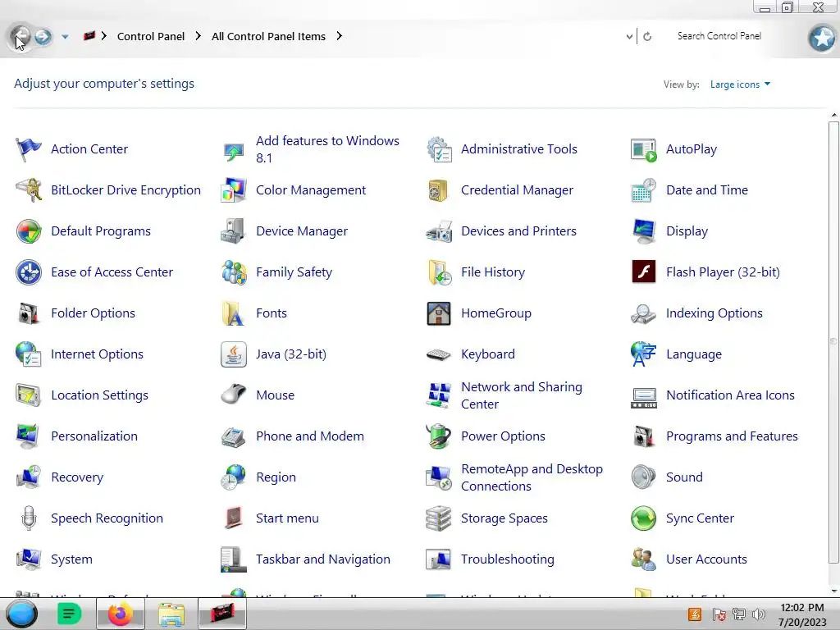This screenshot has height=630, width=840.
Task: Open the Administrative Tools link
Action: 519,149
